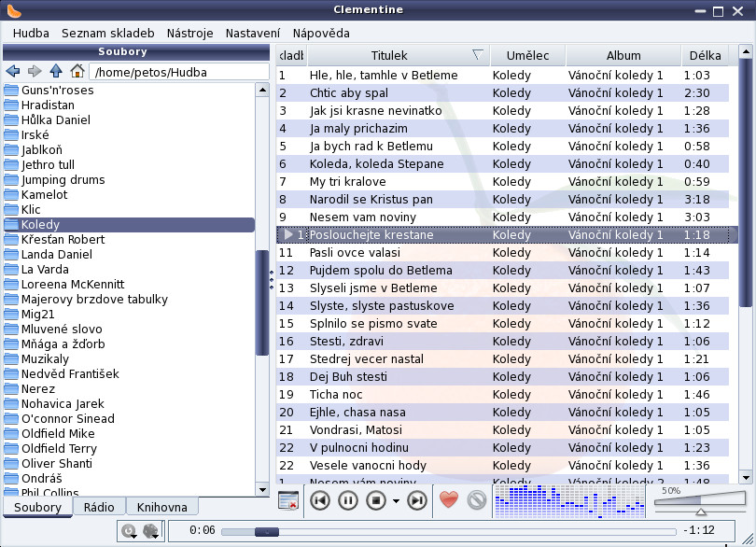Screen dimensions: 756x547
Task: Open the shuffle mode button
Action: pos(151,530)
